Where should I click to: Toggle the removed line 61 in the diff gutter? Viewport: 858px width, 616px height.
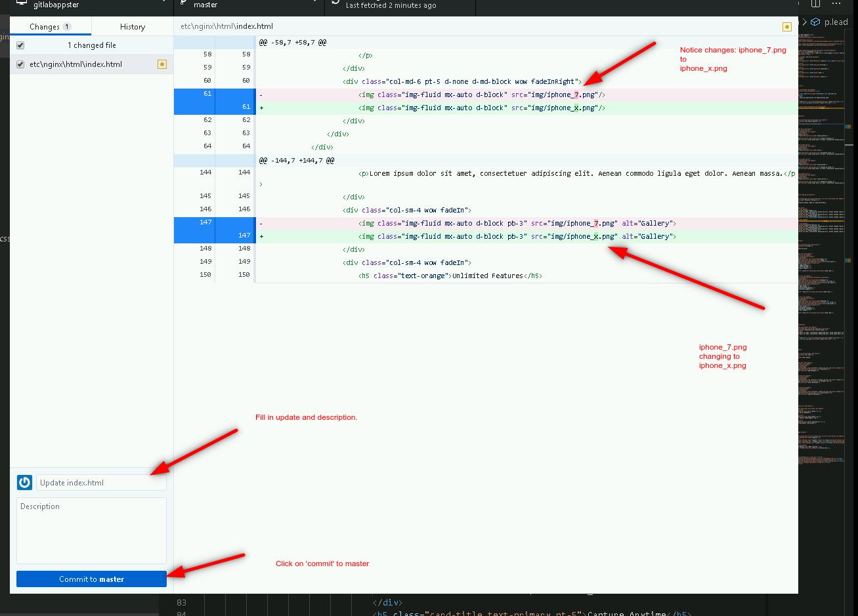coord(214,94)
